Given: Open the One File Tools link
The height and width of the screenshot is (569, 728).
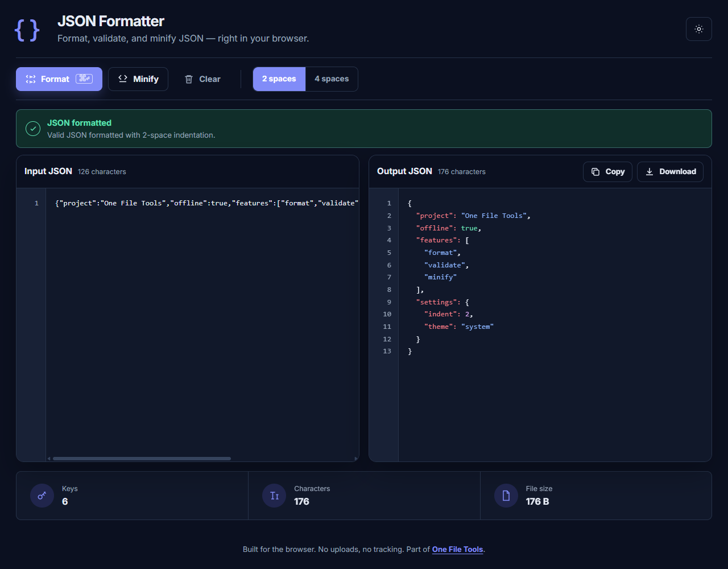Looking at the screenshot, I should tap(457, 550).
